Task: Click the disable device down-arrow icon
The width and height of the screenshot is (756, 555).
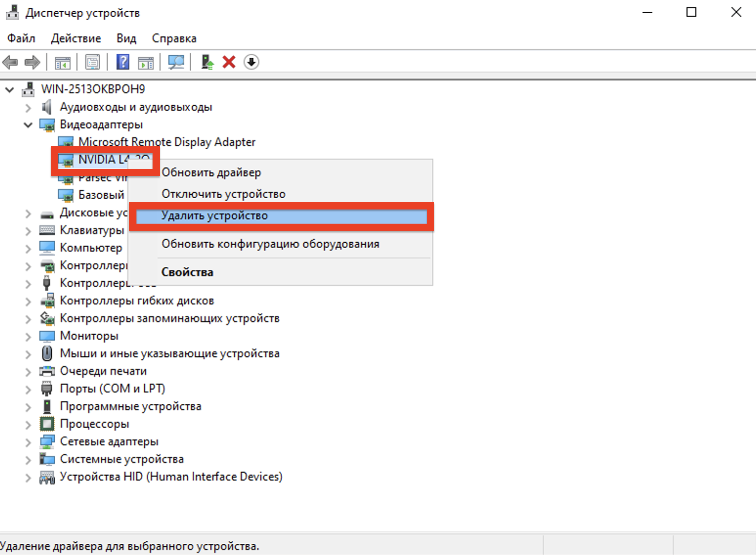Action: (x=251, y=62)
